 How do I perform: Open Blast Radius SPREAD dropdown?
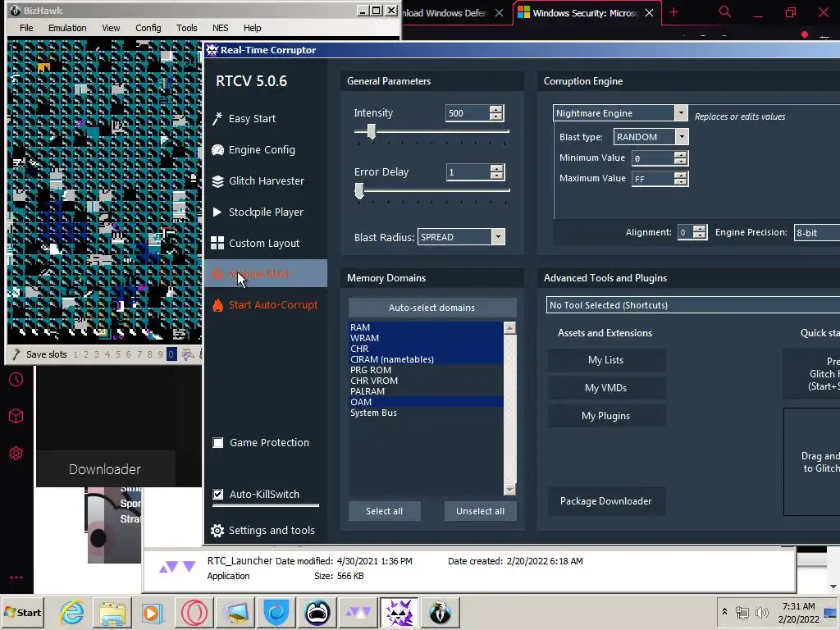498,237
